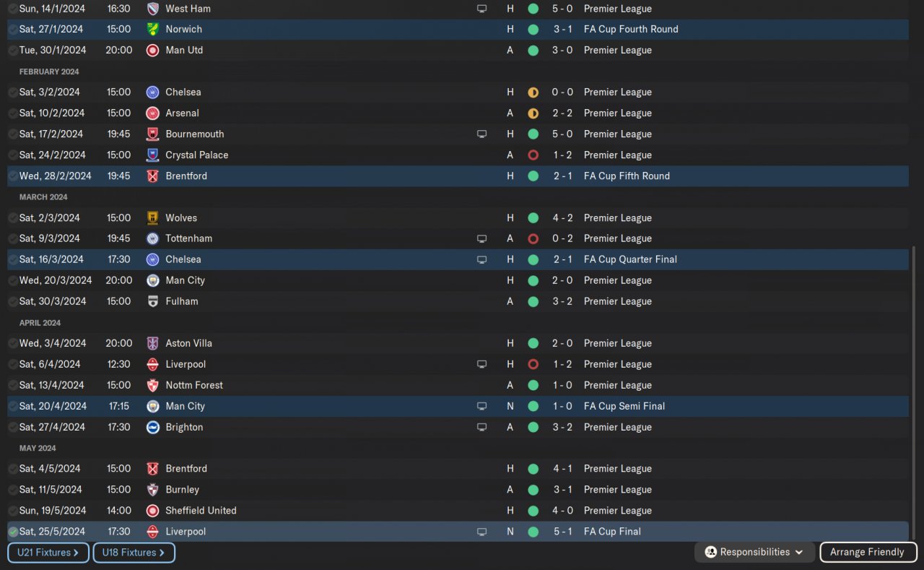
Task: Open the Tottenham team name link
Action: pyautogui.click(x=188, y=238)
